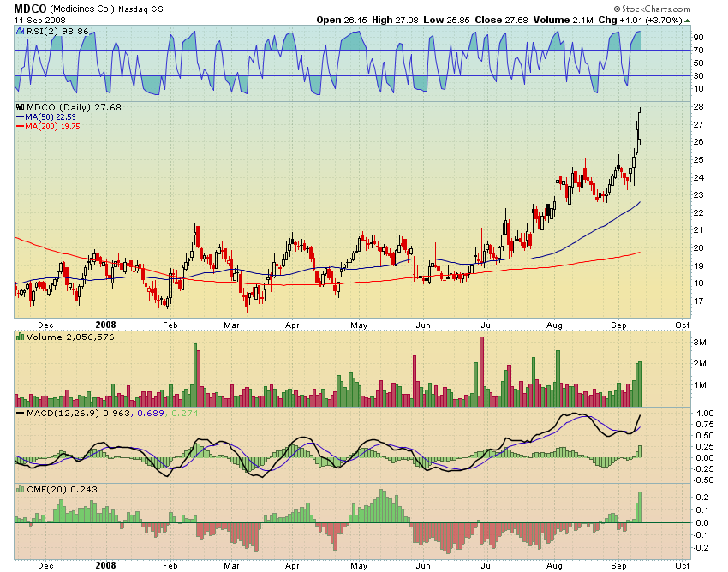Click the date '11-Sep-2008'
This screenshot has width=728, height=572.
40,20
